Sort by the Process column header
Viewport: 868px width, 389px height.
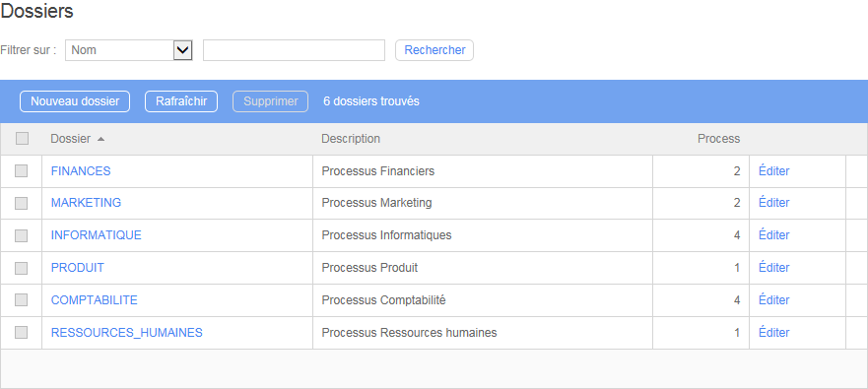pyautogui.click(x=718, y=138)
